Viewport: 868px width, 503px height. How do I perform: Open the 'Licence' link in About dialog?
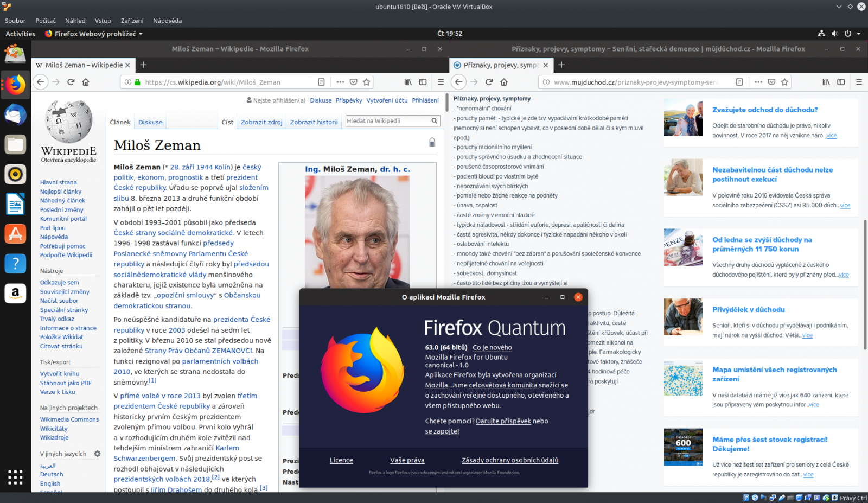341,460
